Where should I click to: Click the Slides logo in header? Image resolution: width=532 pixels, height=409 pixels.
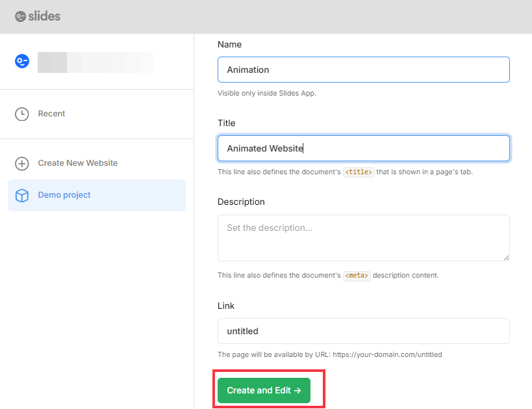(37, 16)
